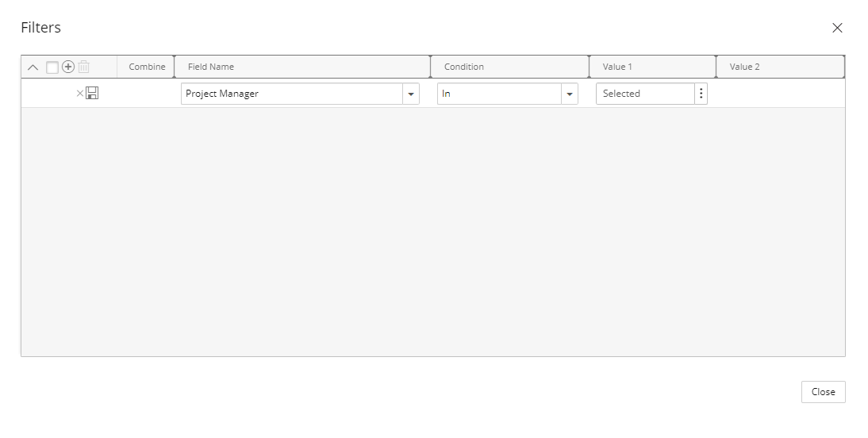Screen dimensions: 868x438
Task: Add a new filter row with plus icon
Action: (68, 67)
